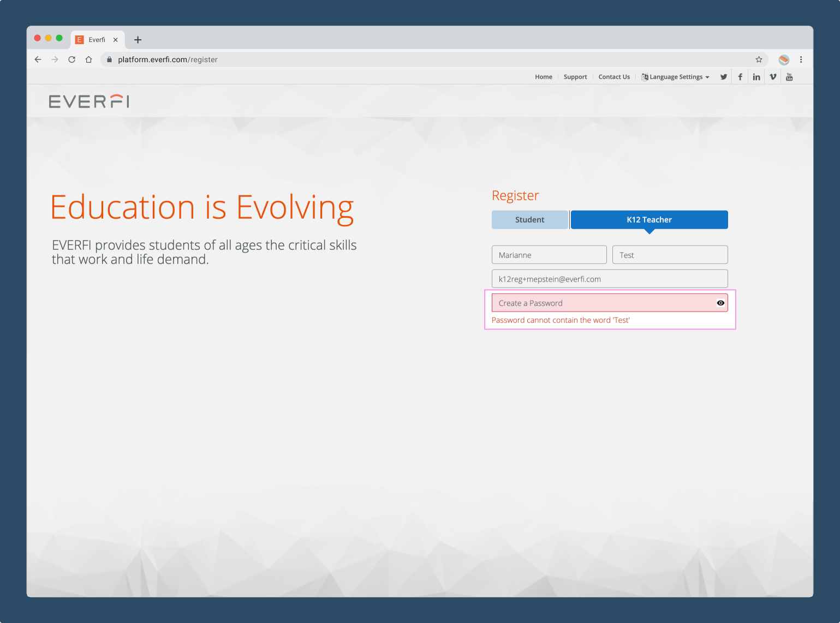Reload the Everfi register page
This screenshot has width=840, height=623.
pyautogui.click(x=72, y=59)
